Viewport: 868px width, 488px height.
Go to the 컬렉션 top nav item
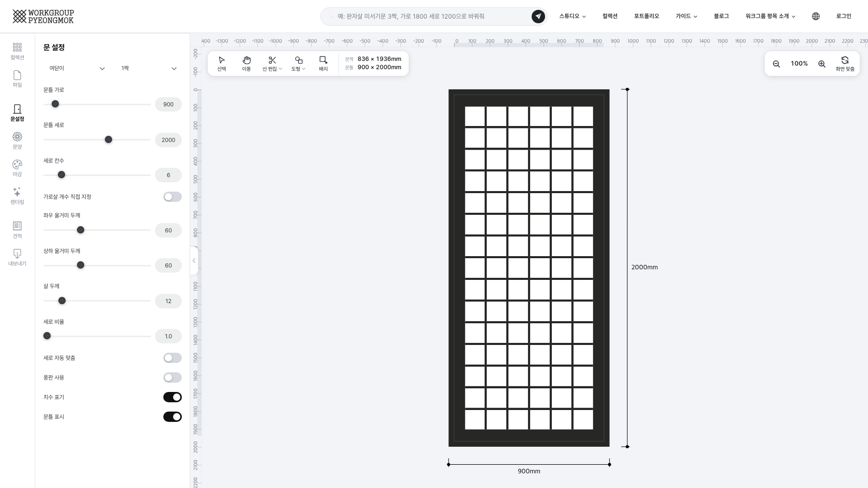[610, 17]
